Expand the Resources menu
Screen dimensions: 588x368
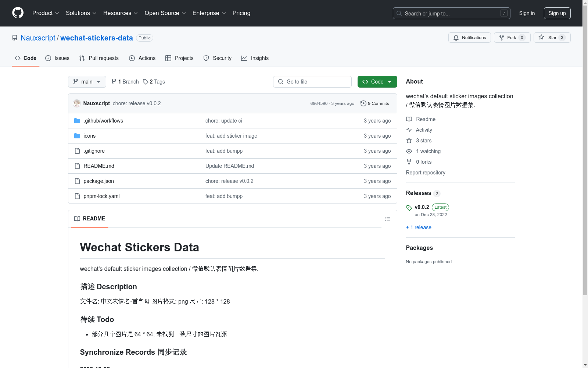point(121,13)
